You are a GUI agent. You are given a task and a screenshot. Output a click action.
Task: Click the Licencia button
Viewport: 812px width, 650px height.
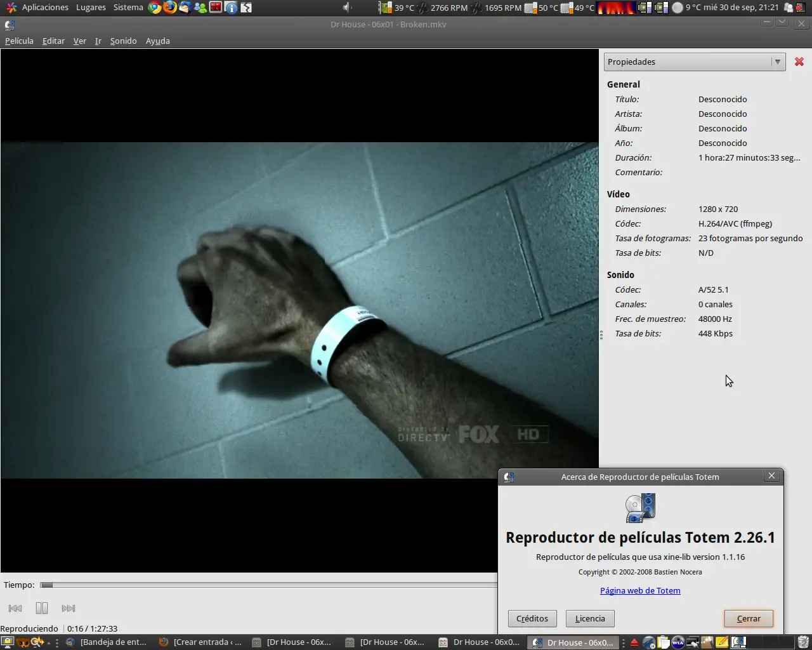point(590,618)
